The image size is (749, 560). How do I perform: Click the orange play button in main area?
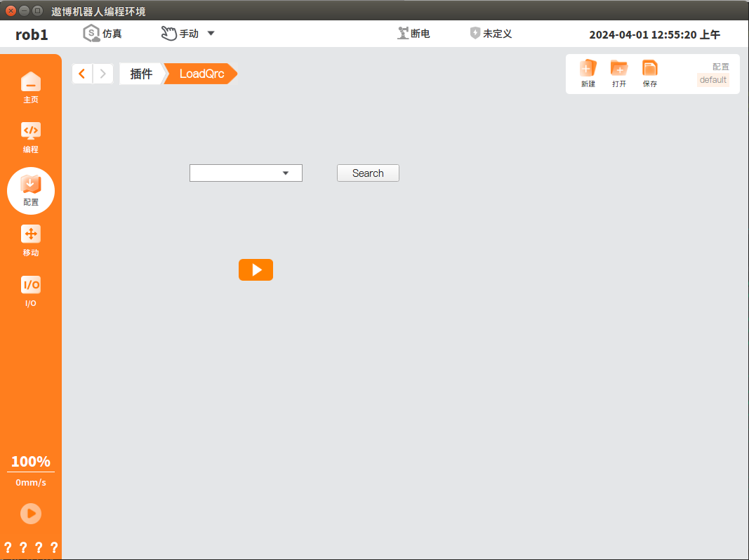(x=256, y=269)
